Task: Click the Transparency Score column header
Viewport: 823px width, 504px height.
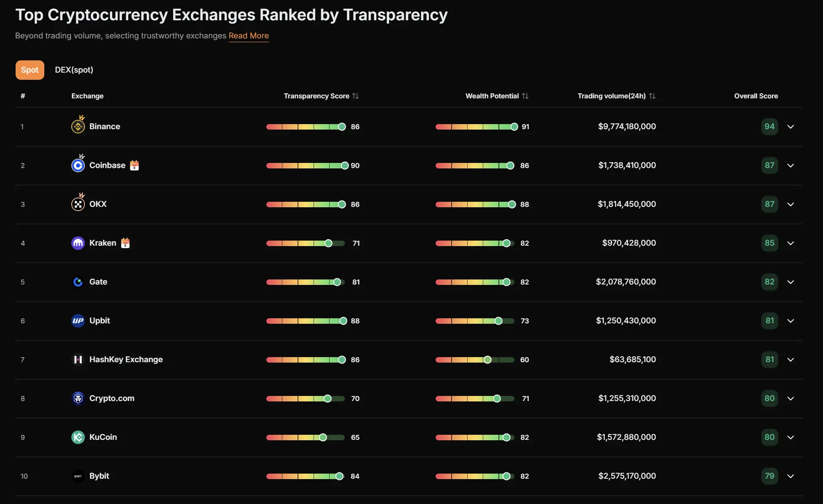Action: [317, 96]
